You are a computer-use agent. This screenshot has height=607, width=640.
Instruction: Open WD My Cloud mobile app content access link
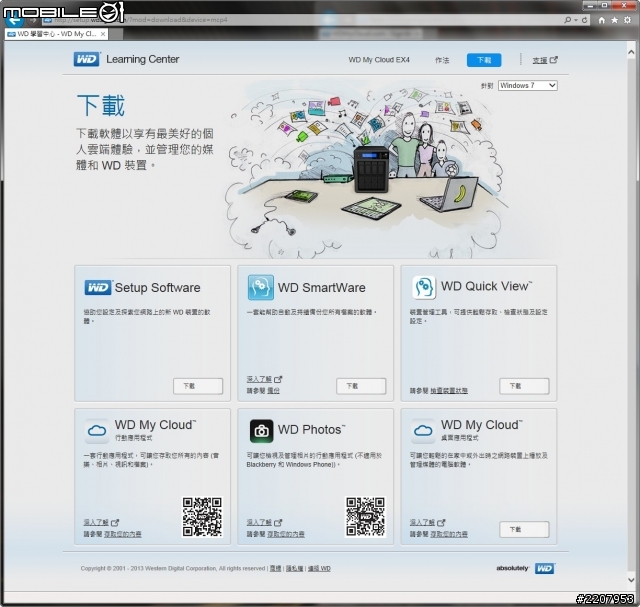122,534
